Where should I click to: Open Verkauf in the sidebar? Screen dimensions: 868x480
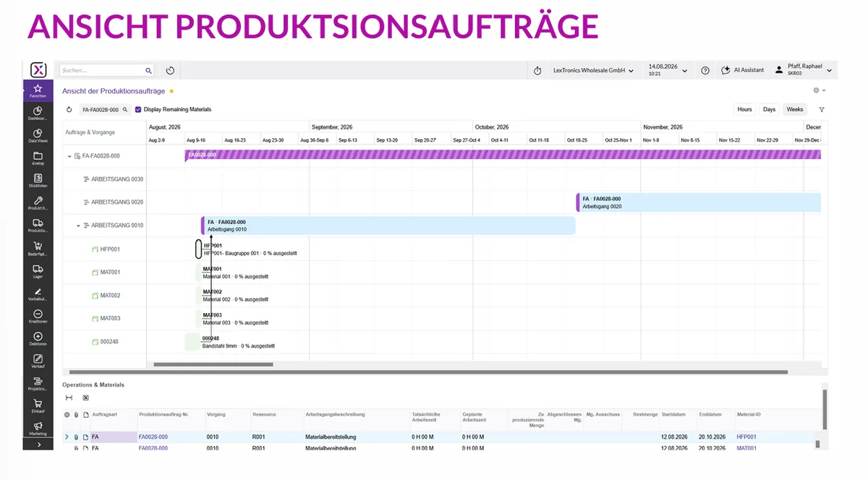(x=38, y=361)
